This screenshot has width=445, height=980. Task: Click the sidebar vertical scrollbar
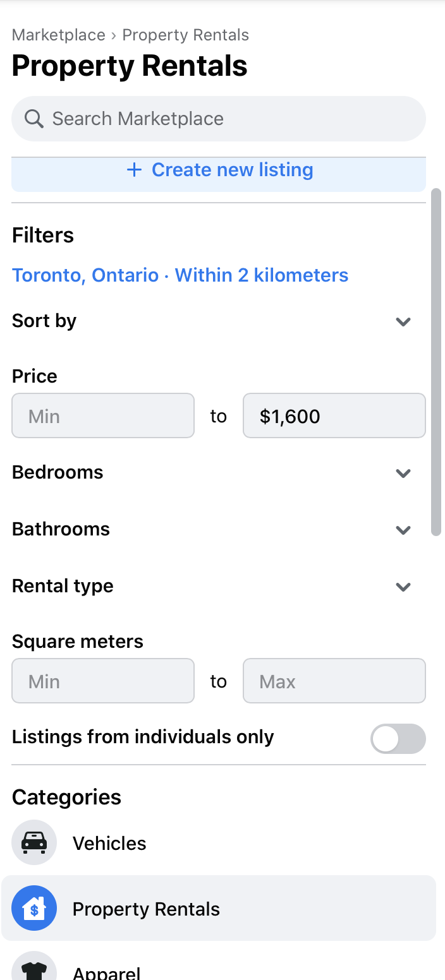(x=436, y=362)
